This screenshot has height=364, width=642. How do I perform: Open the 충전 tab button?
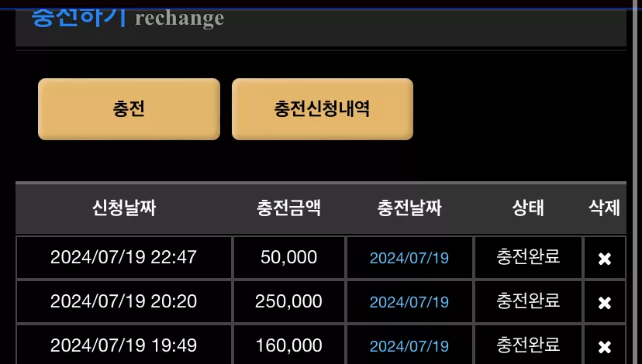tap(129, 109)
